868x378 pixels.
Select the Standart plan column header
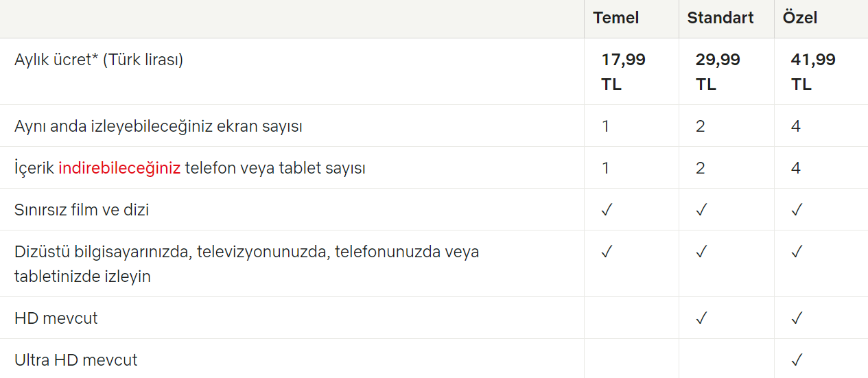[x=720, y=18]
